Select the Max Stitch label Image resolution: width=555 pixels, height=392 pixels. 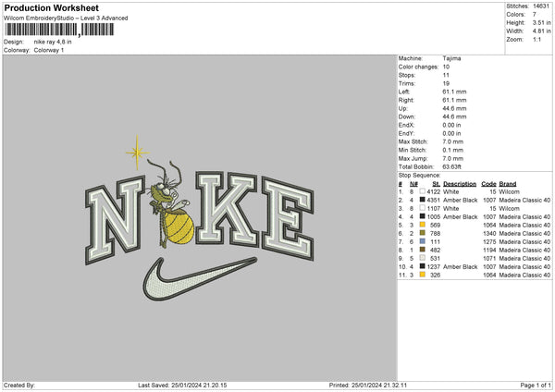point(413,141)
